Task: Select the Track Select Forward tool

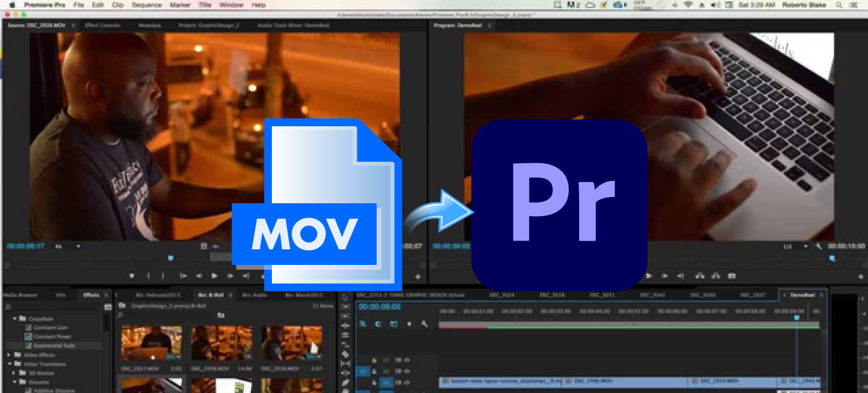Action: pyautogui.click(x=345, y=306)
